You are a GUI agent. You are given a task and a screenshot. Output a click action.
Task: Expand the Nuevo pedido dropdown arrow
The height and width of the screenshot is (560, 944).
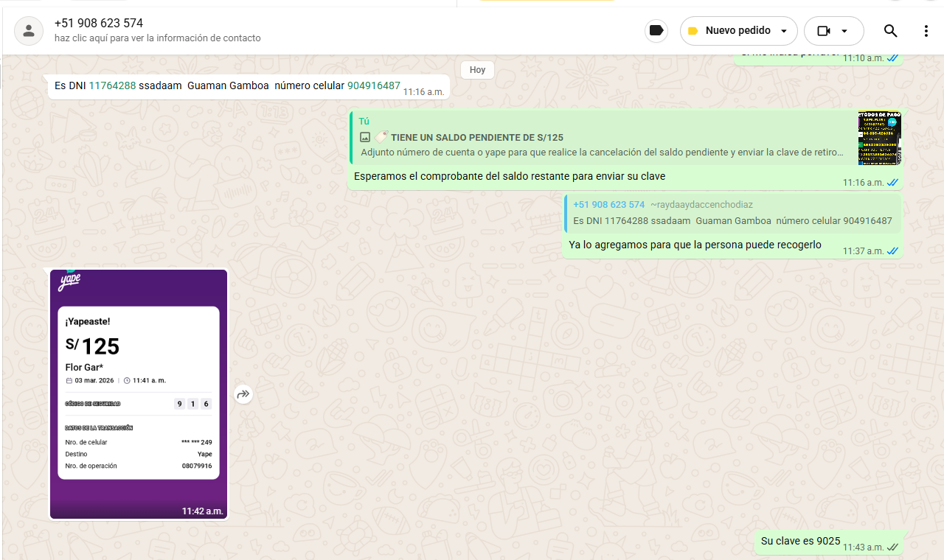[784, 31]
